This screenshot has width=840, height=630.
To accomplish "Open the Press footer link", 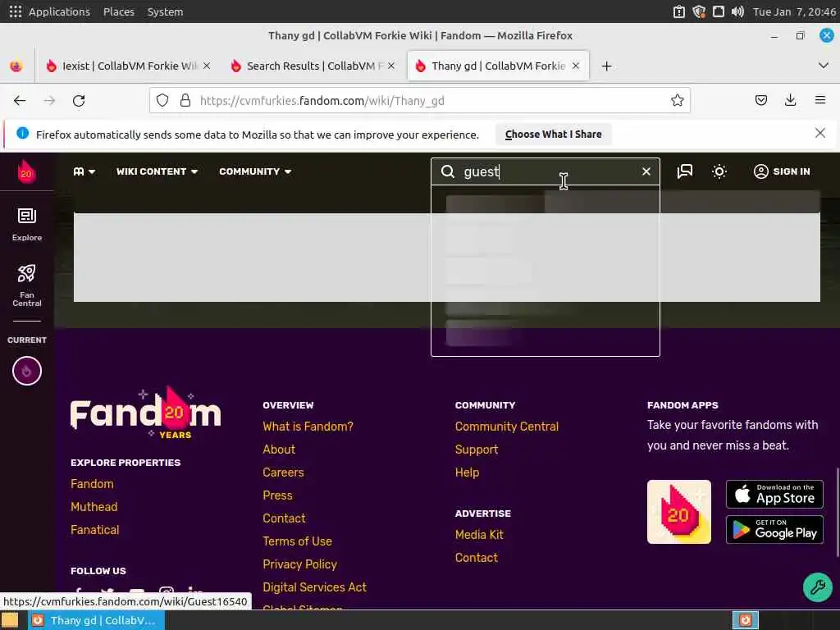I will (x=277, y=495).
